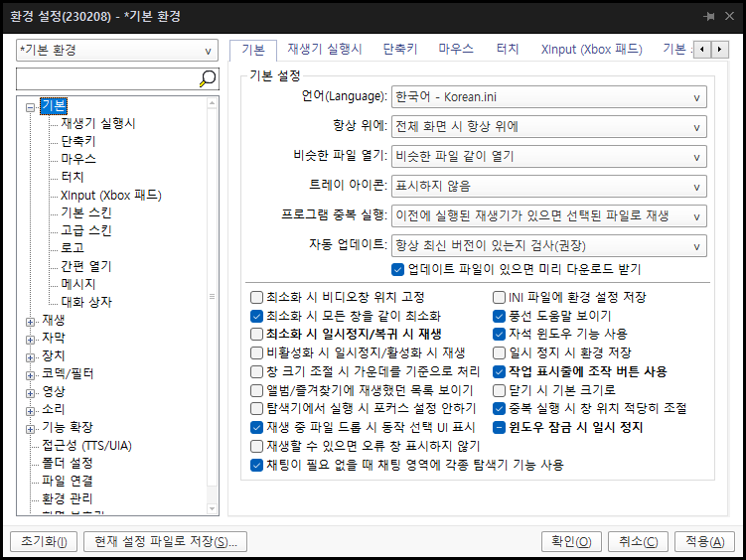
Task: Uncheck 최소화 시 모든 창을 같이 최소화
Action: [256, 316]
